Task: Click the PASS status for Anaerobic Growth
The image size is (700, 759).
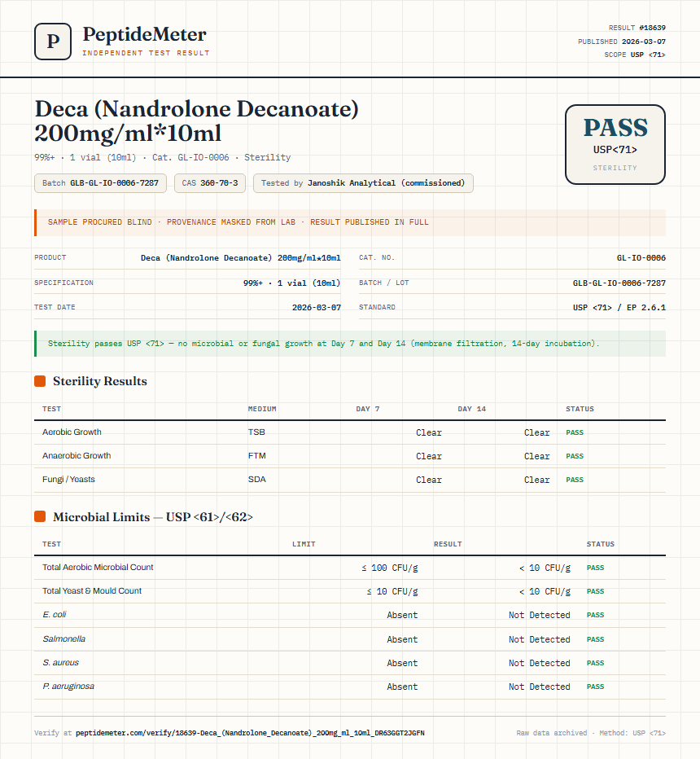Action: (575, 457)
